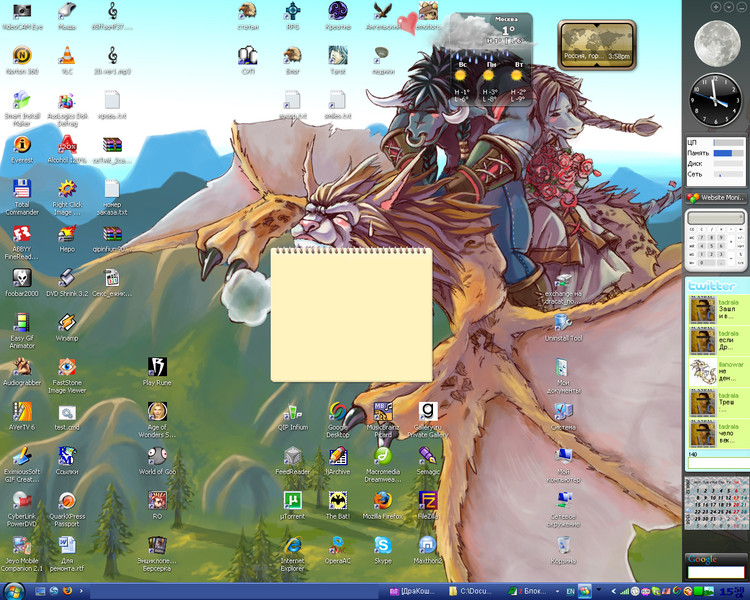Launch Winamp desktop shortcut
This screenshot has height=600, width=750.
[67, 327]
